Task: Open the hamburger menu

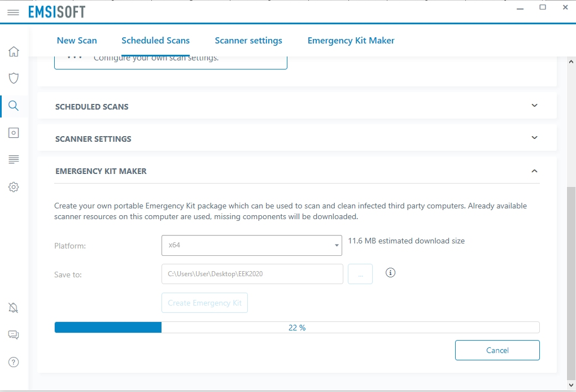Action: point(13,12)
